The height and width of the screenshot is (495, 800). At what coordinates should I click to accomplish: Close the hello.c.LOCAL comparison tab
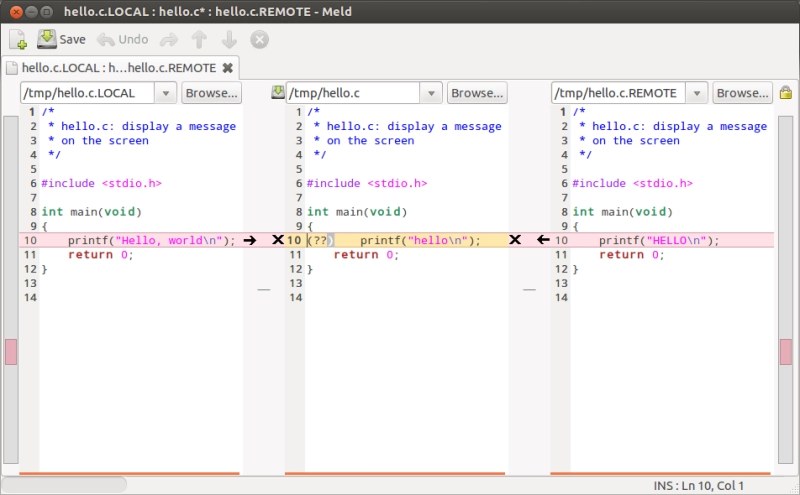(x=228, y=67)
